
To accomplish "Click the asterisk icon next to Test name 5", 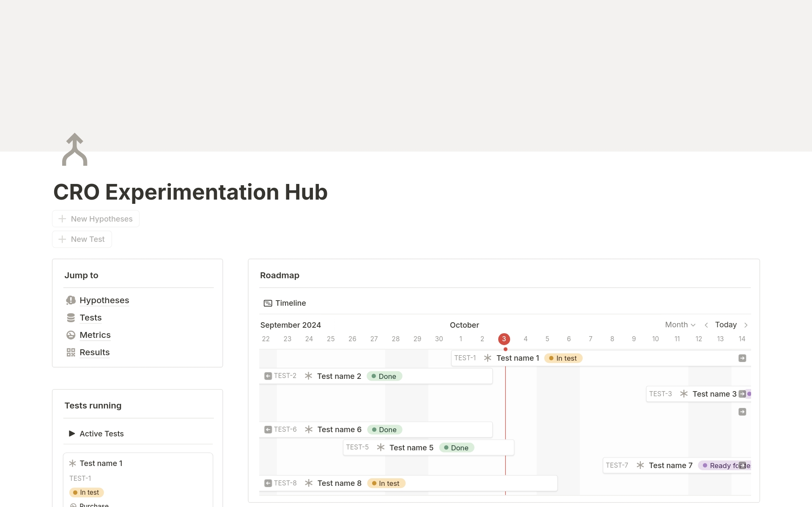I will (x=381, y=447).
